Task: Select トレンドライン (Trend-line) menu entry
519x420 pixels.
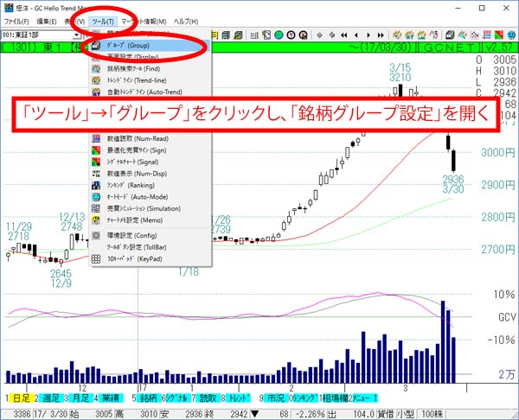Action: (151, 80)
